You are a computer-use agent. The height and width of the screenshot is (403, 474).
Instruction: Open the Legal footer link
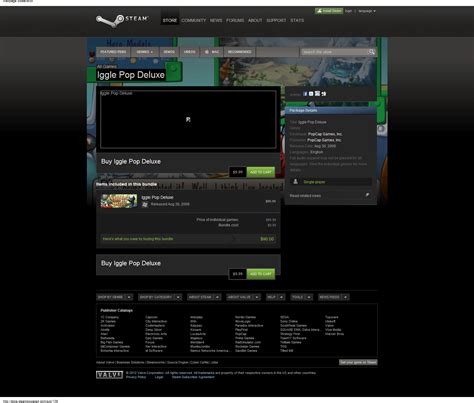point(159,377)
